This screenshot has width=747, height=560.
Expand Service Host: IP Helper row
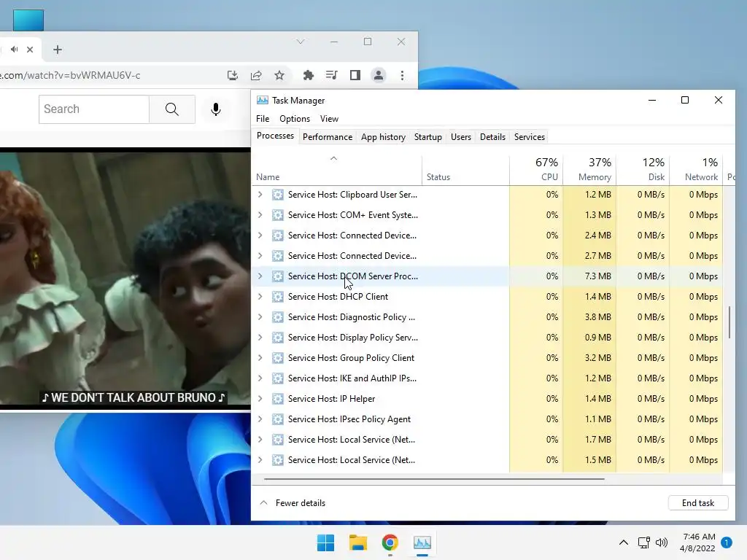260,399
